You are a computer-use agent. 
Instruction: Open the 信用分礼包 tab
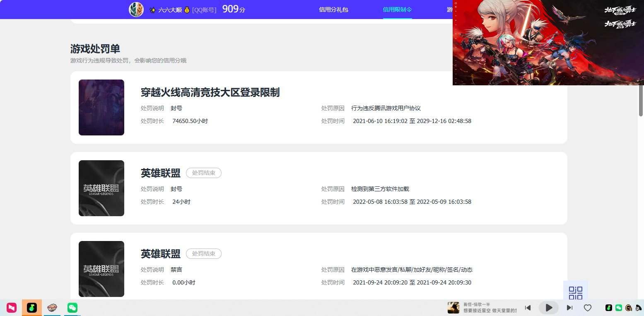coord(333,10)
